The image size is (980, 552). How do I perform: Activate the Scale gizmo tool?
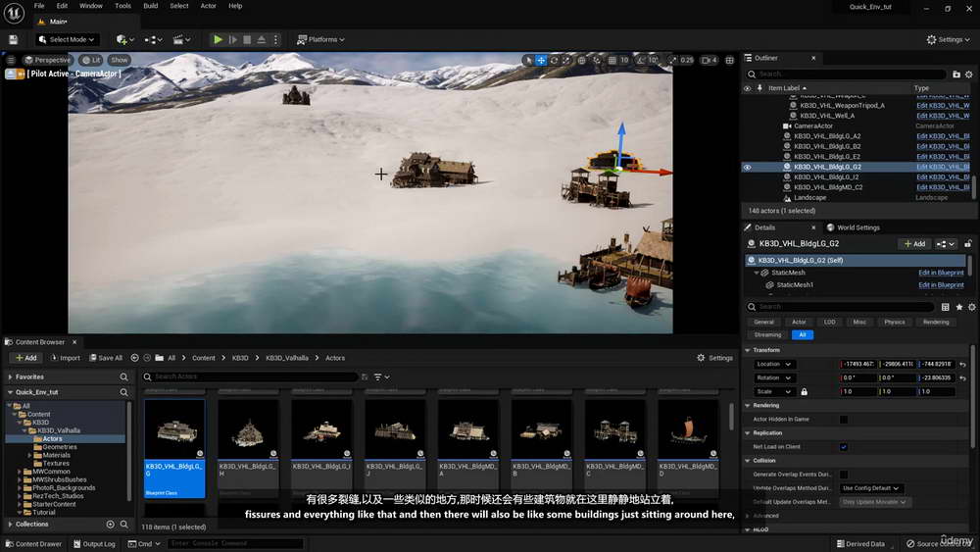coord(565,60)
